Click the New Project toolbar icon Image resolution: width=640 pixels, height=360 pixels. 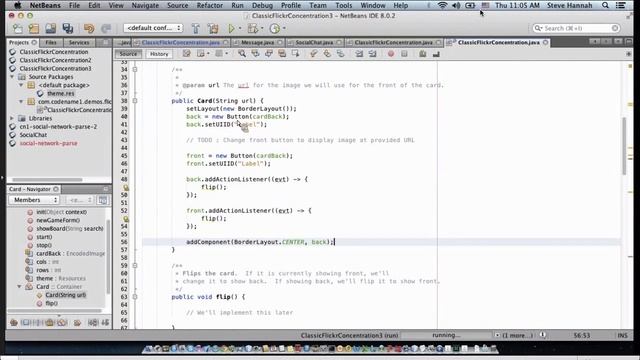pos(34,28)
